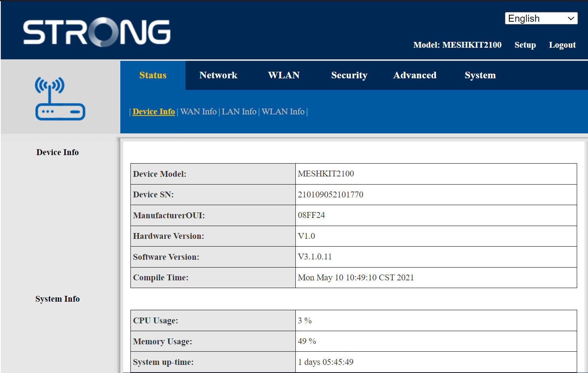Click the 'ManufacturerOUI:' label cell
Viewport: 588px width, 373px height.
coord(213,216)
